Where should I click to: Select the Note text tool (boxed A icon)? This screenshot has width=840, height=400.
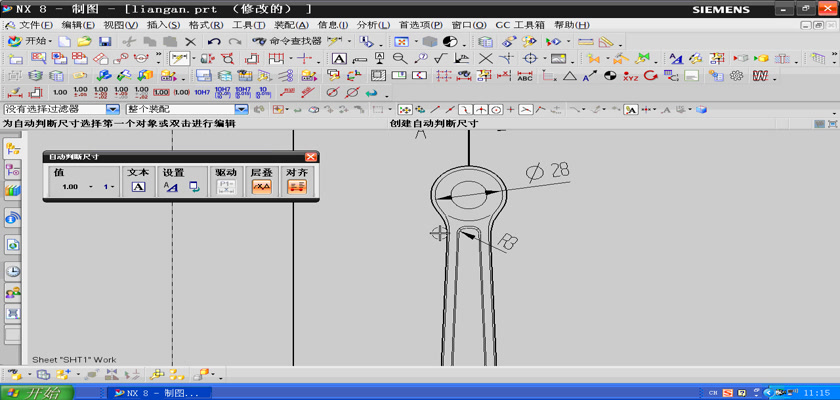coord(339,58)
